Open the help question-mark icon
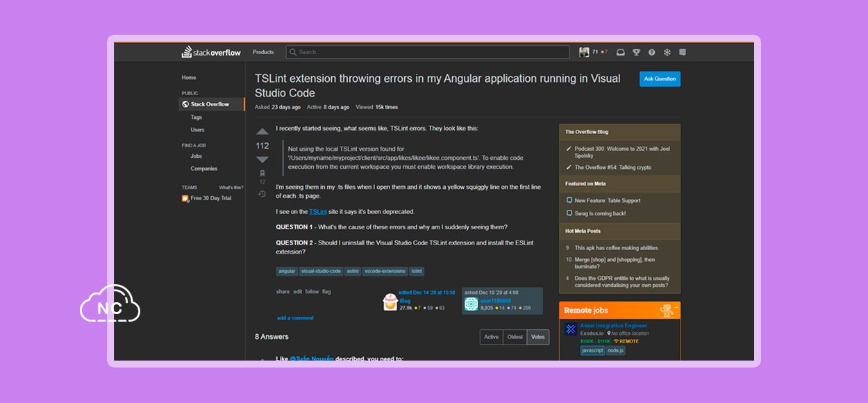The width and height of the screenshot is (868, 403). 651,52
